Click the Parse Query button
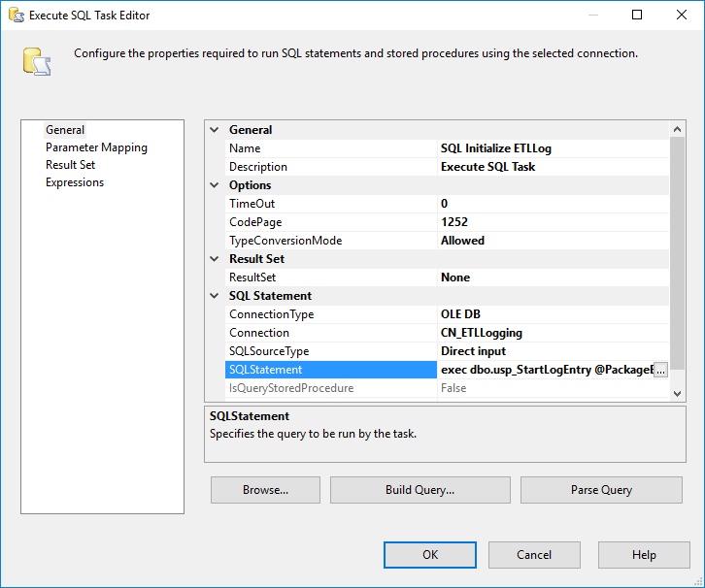Screen dimensions: 705x588 point(601,490)
